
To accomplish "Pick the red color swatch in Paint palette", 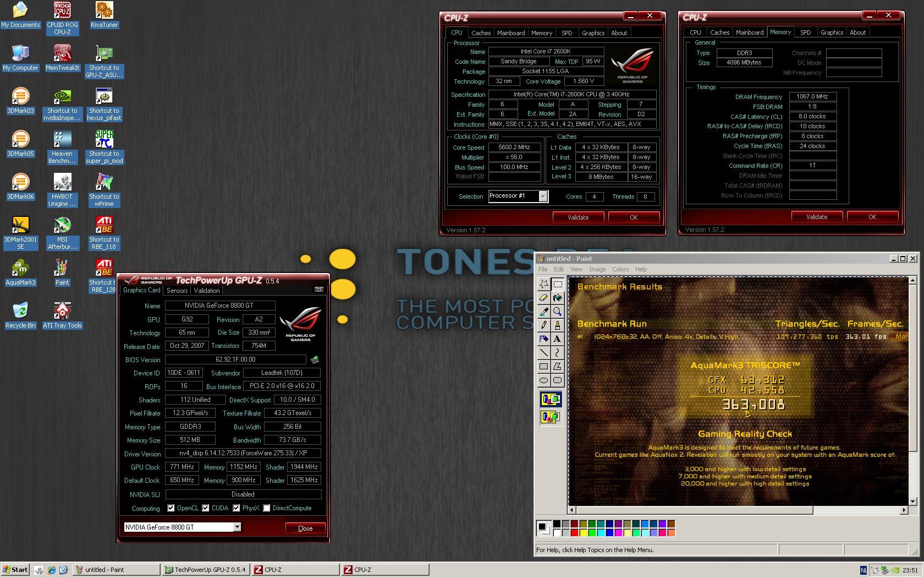I will (574, 532).
